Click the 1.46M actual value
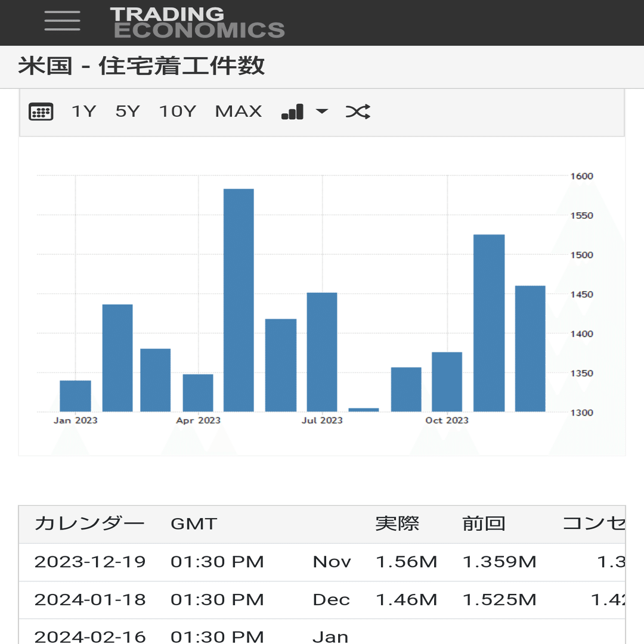This screenshot has height=644, width=644. click(407, 600)
